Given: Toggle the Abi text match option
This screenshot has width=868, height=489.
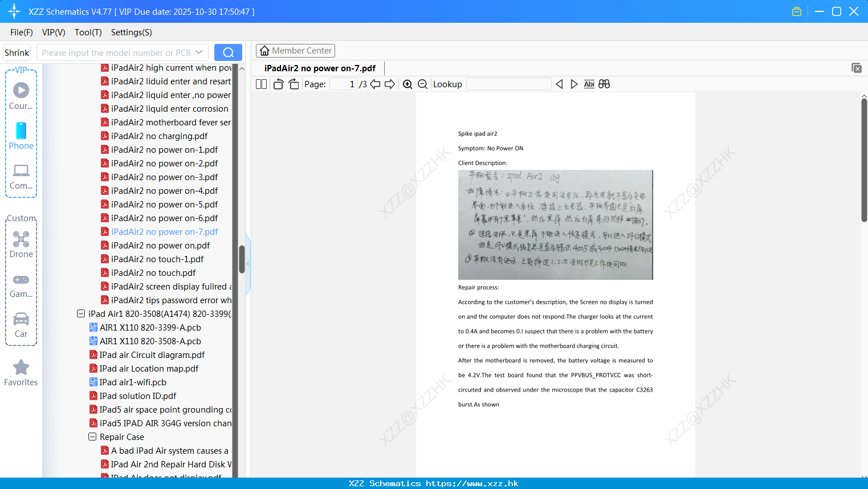Looking at the screenshot, I should coord(589,84).
